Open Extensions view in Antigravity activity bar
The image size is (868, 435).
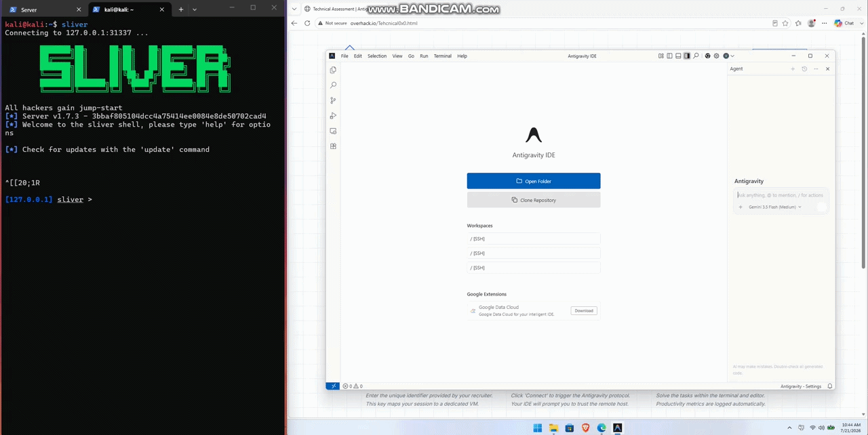[x=333, y=146]
